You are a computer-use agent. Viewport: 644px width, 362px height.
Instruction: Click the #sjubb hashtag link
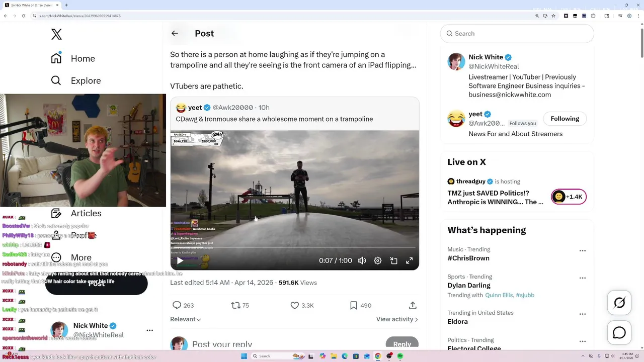525,295
